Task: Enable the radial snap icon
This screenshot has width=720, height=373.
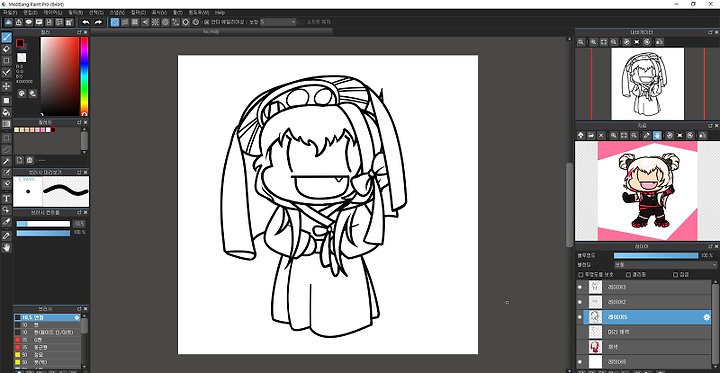Action: click(x=155, y=22)
